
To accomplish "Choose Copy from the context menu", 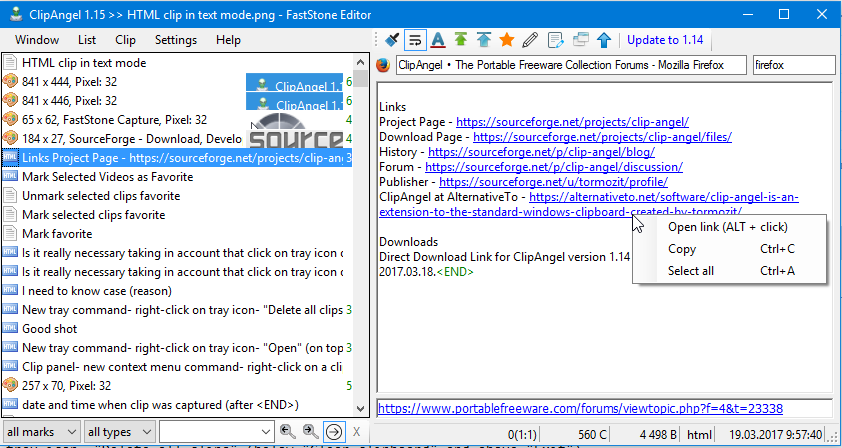I will pos(729,249).
